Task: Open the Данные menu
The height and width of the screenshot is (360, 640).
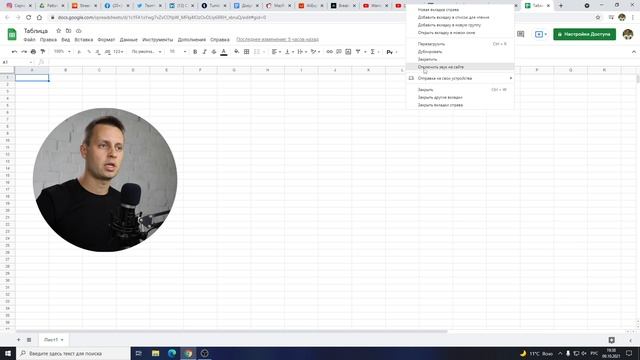Action: coord(129,40)
